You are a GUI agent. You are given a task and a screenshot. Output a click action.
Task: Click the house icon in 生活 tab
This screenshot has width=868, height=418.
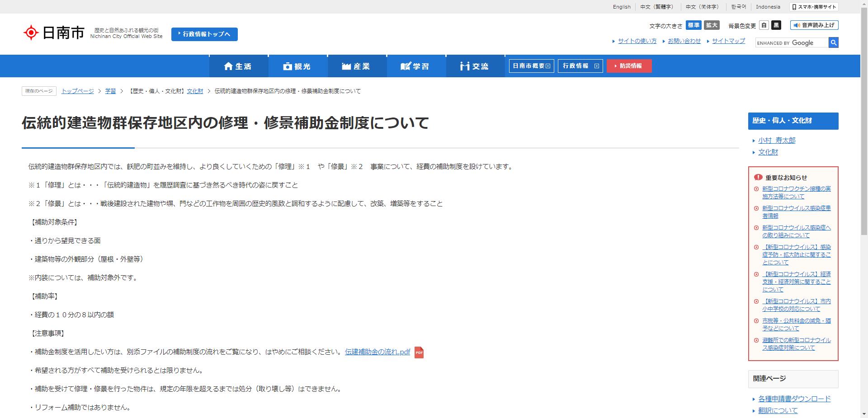pyautogui.click(x=228, y=66)
